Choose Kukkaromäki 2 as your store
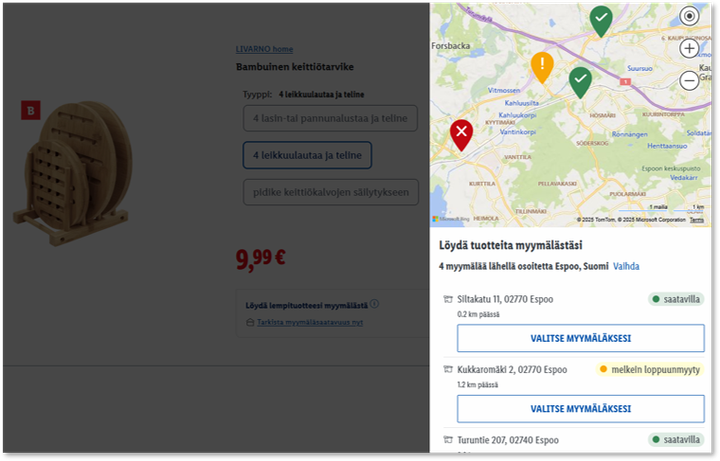Screen dimensions: 720x461 [x=573, y=409]
